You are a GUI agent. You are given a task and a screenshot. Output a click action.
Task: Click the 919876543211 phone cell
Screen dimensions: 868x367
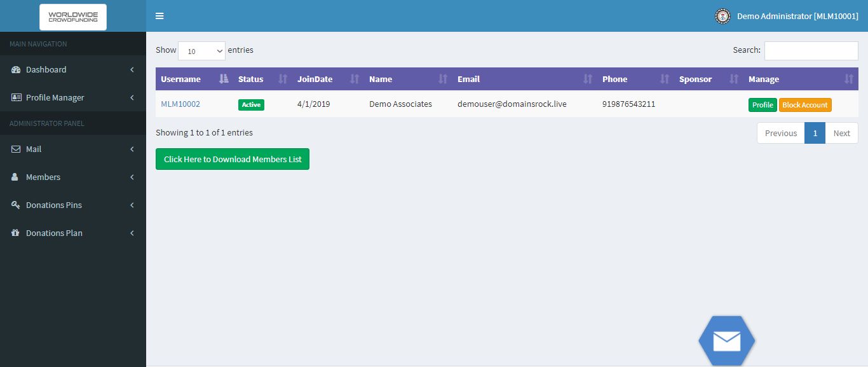(x=628, y=104)
